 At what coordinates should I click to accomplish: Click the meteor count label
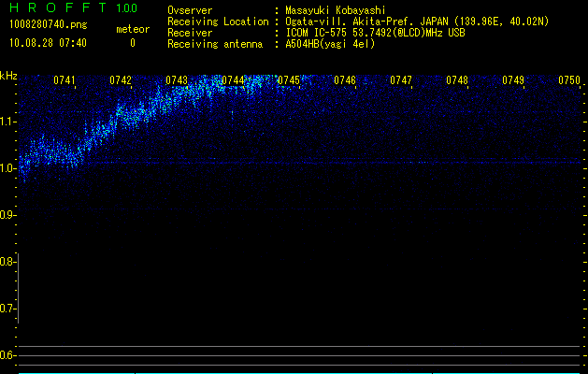(x=133, y=29)
